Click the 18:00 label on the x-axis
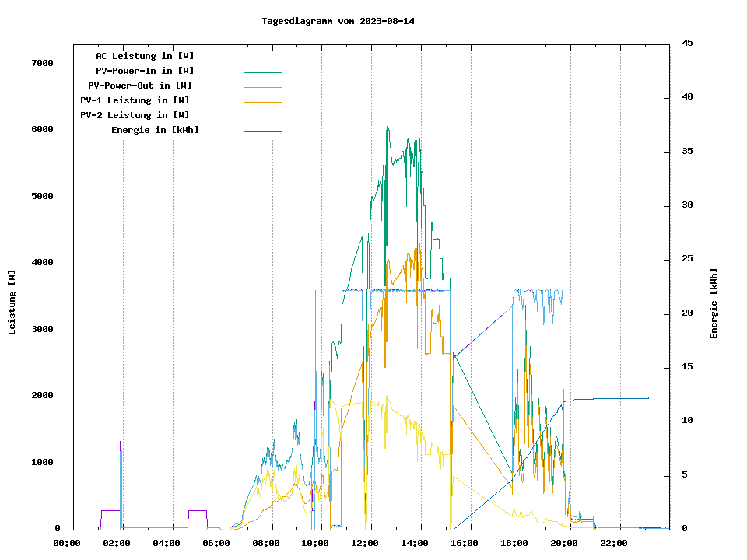 514,543
